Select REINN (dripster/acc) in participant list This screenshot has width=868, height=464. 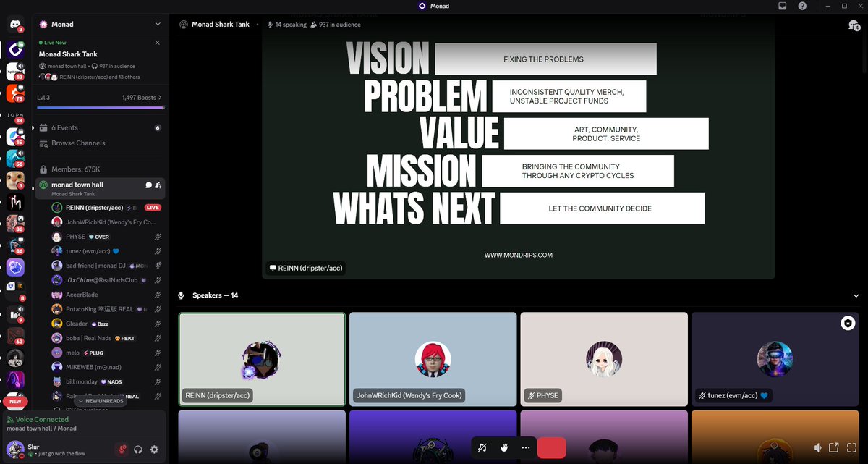point(106,208)
